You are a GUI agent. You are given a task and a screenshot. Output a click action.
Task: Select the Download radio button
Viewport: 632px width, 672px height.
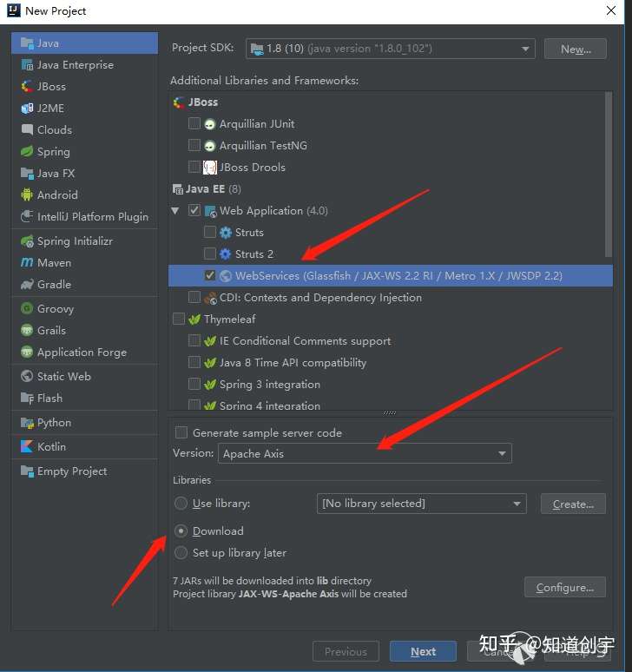tap(181, 531)
